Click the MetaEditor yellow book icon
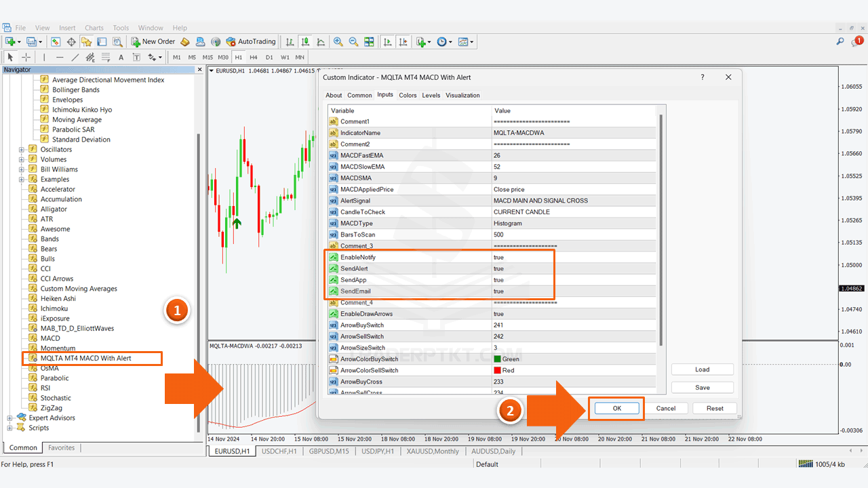This screenshot has width=868, height=488. pyautogui.click(x=184, y=41)
